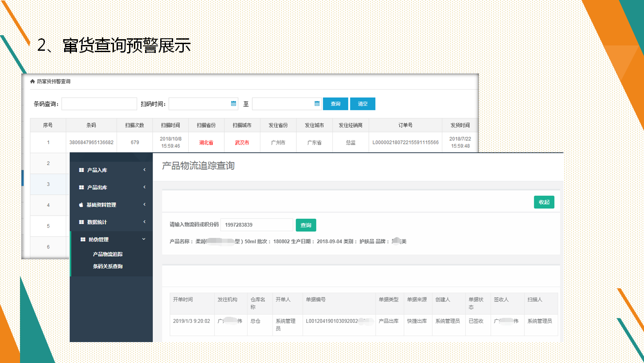Focus the 条码查询 input field

tap(99, 104)
